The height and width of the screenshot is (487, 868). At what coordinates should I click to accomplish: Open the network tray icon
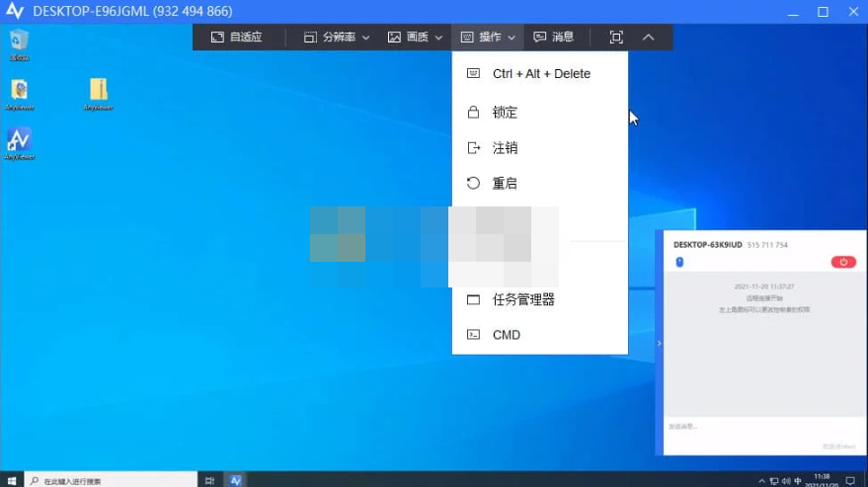(x=774, y=481)
